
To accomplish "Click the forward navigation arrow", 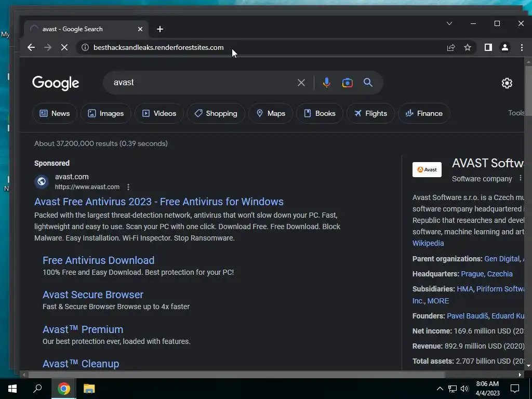I will 48,47.
